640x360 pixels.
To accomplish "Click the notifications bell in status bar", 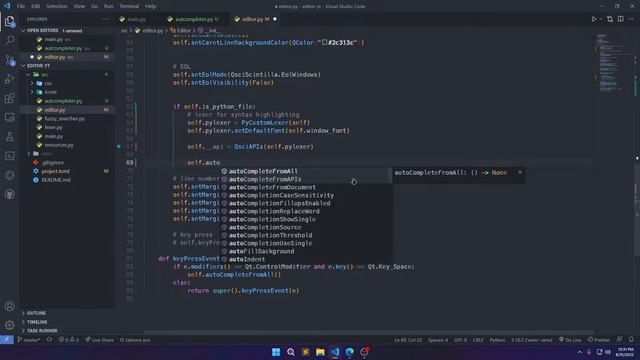I will click(x=631, y=340).
